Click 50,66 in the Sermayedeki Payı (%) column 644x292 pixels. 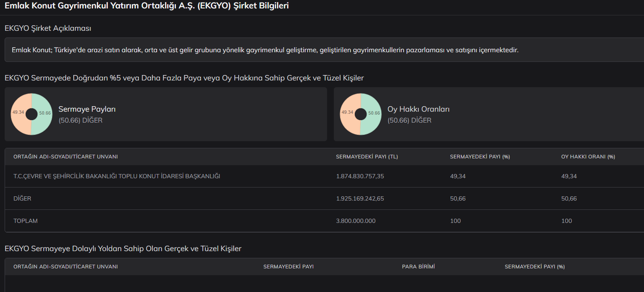[458, 198]
